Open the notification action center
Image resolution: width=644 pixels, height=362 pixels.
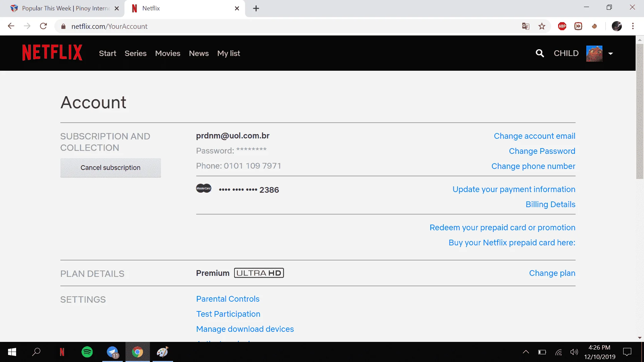click(627, 352)
